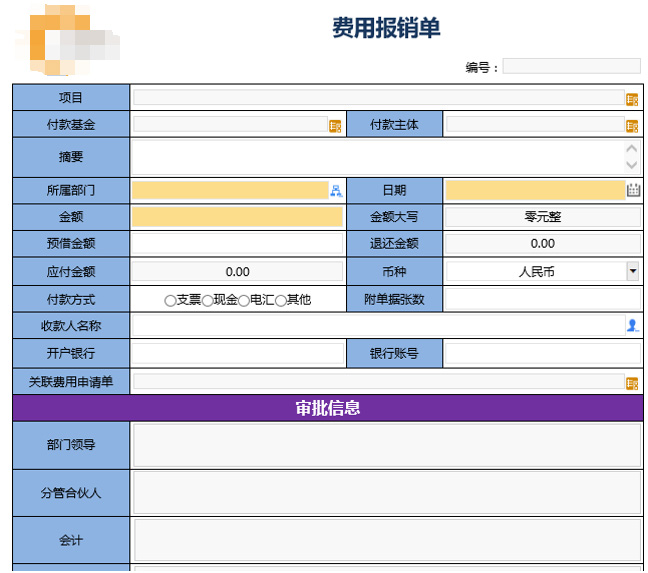Open the 所属部门 organization picker icon
648x573 pixels.
pyautogui.click(x=336, y=190)
